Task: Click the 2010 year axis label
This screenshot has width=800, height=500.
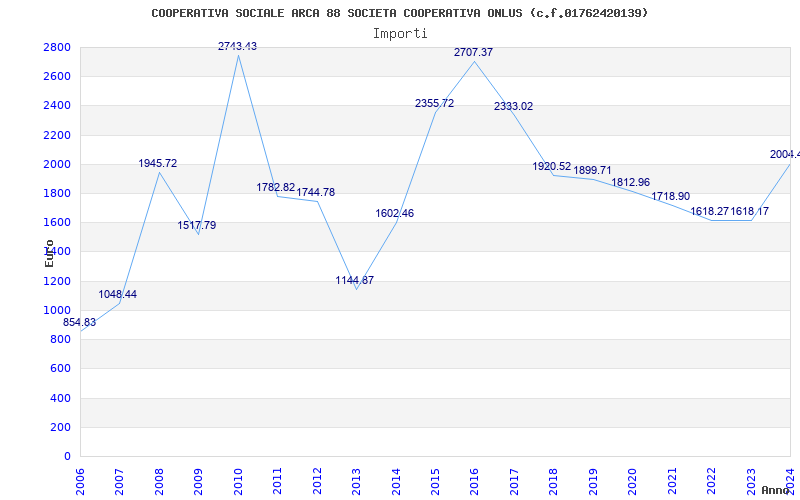Action: (238, 482)
